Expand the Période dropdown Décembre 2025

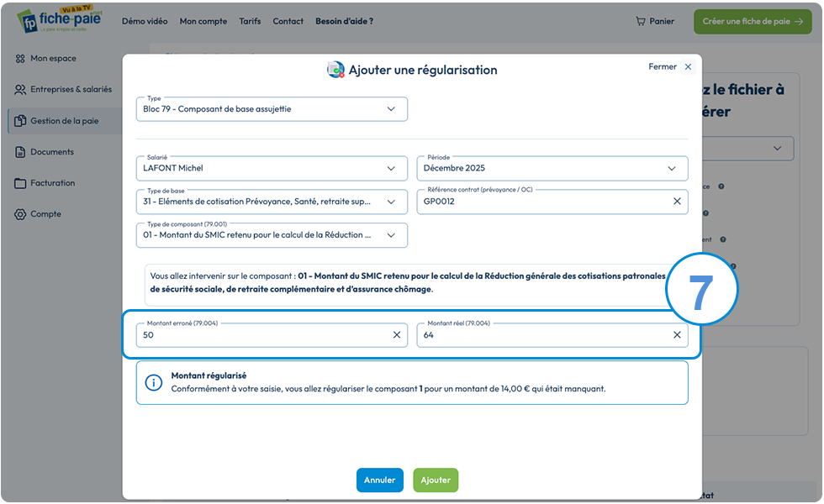coord(552,169)
